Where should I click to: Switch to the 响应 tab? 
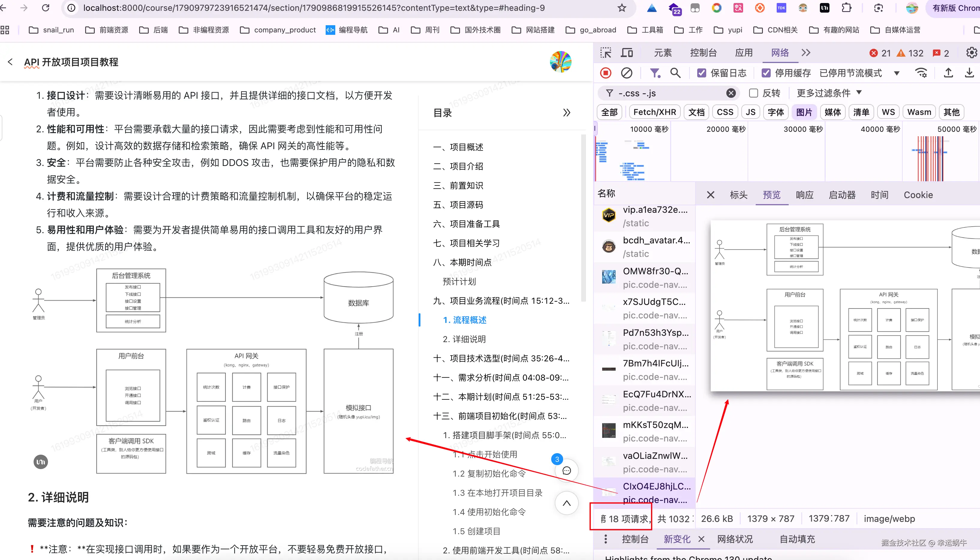804,195
